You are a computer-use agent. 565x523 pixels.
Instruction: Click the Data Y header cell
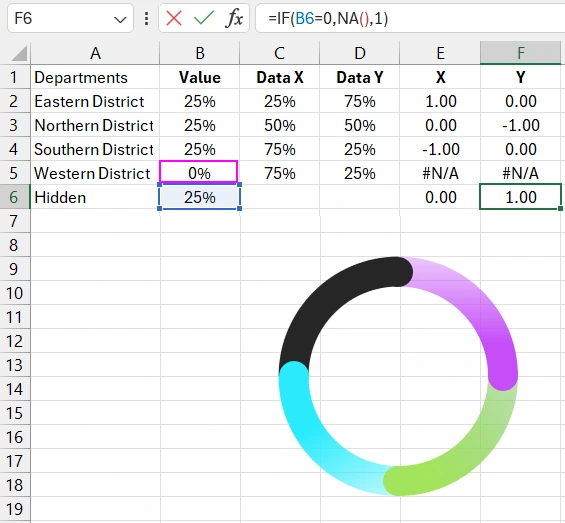[x=360, y=77]
